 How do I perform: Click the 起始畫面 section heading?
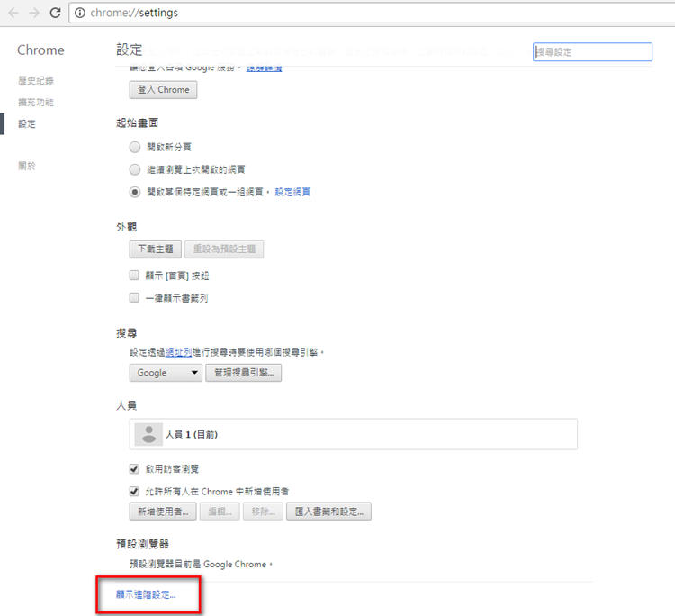[x=138, y=122]
